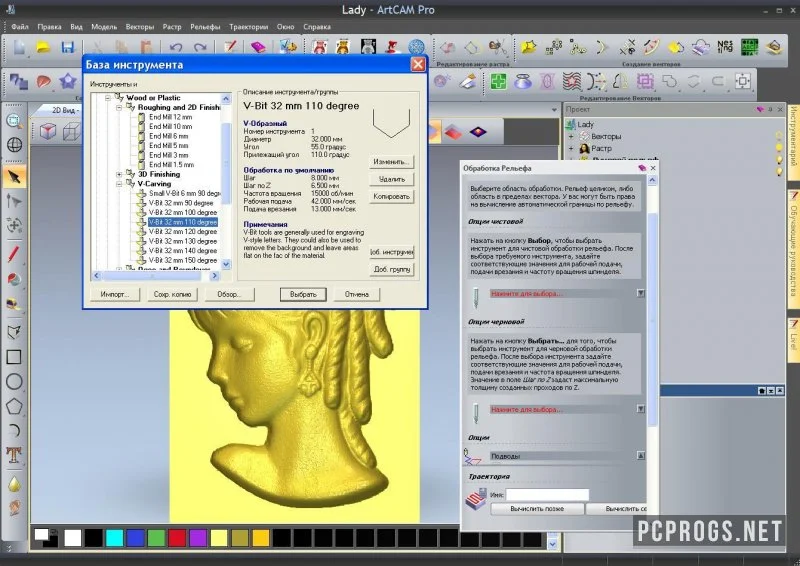Click the roughing tool cutter icon
Viewport: 800px width, 566px height.
coord(476,413)
